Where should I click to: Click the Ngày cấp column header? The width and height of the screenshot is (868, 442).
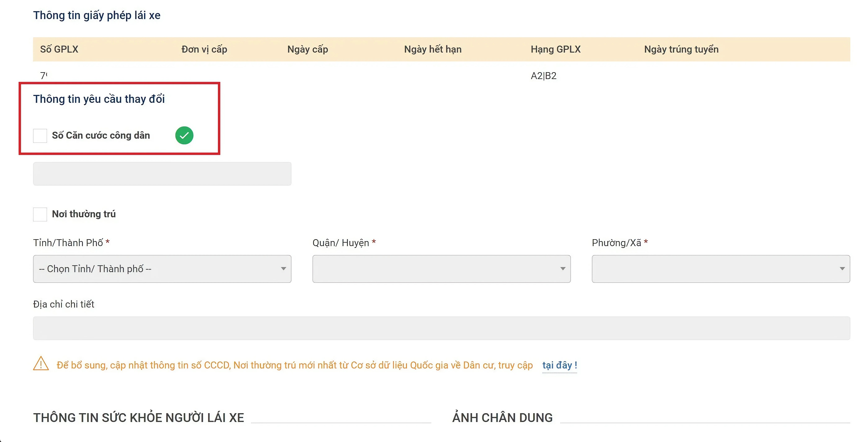tap(308, 49)
